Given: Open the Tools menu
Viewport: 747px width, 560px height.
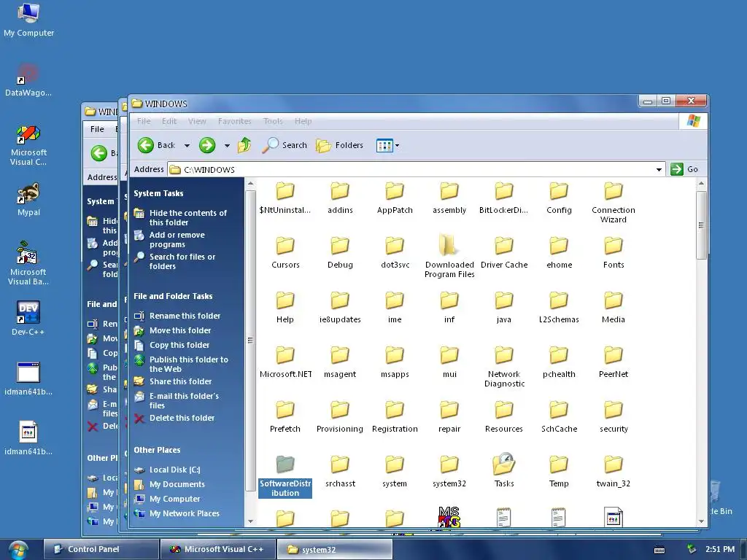Looking at the screenshot, I should [x=273, y=121].
